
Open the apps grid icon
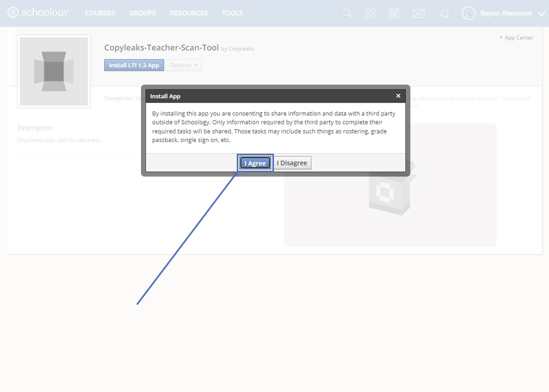[370, 13]
